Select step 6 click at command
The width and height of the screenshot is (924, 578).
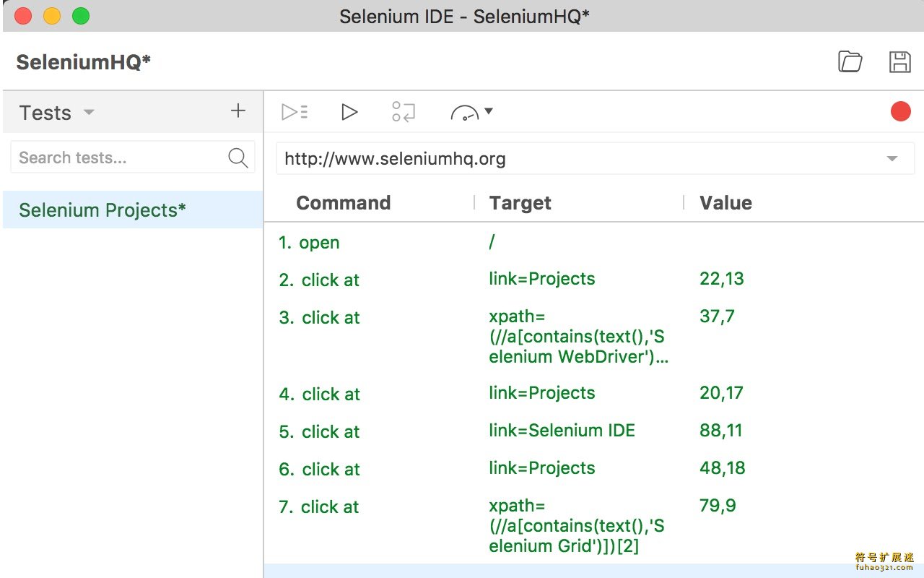tap(319, 470)
